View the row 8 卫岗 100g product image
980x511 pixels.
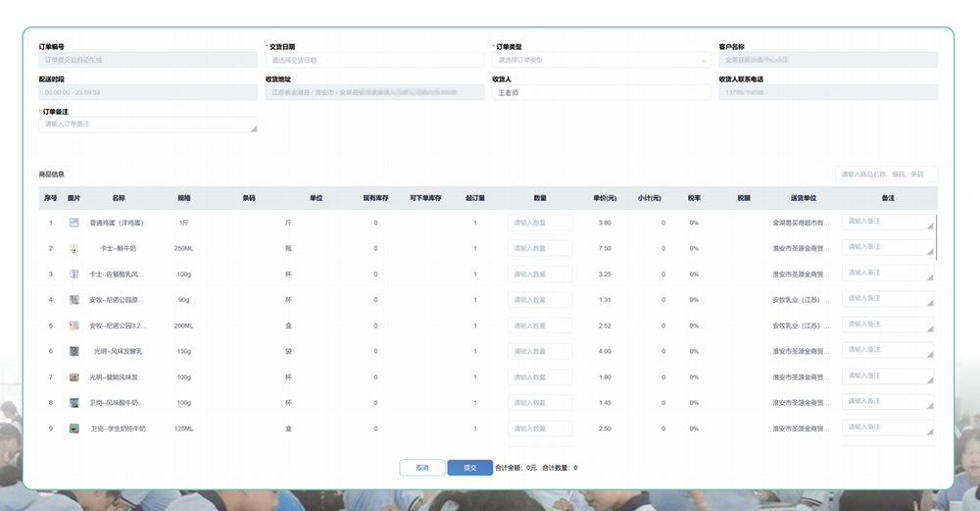point(73,403)
